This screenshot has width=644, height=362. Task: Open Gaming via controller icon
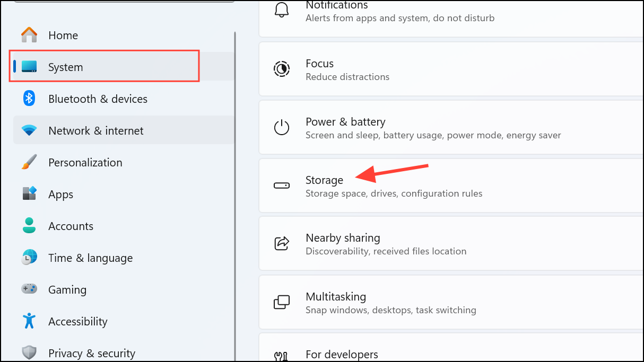pyautogui.click(x=29, y=289)
